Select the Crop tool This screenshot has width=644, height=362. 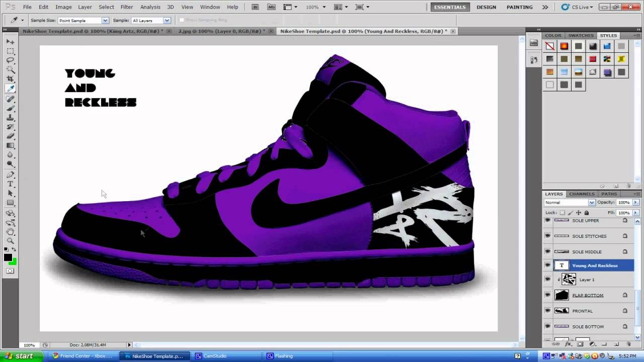coord(10,79)
